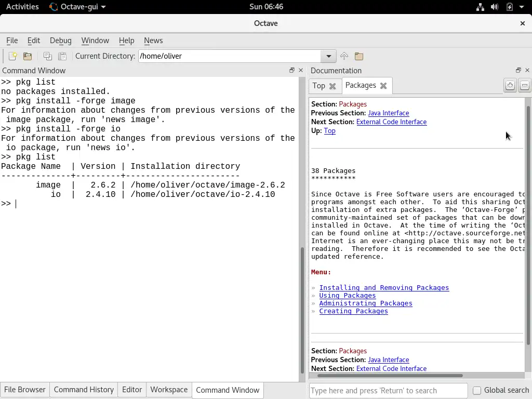Click '/home/oliver/octave/image-2.6.2' path text

(x=208, y=185)
